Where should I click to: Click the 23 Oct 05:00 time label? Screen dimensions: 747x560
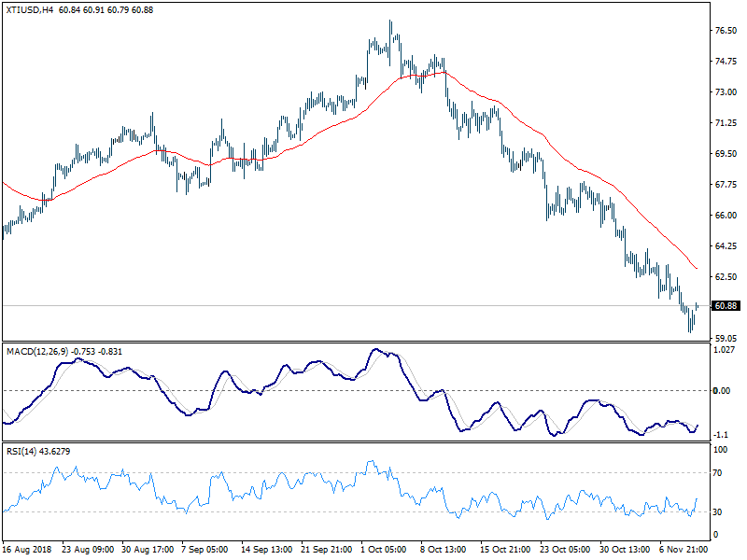pos(565,550)
